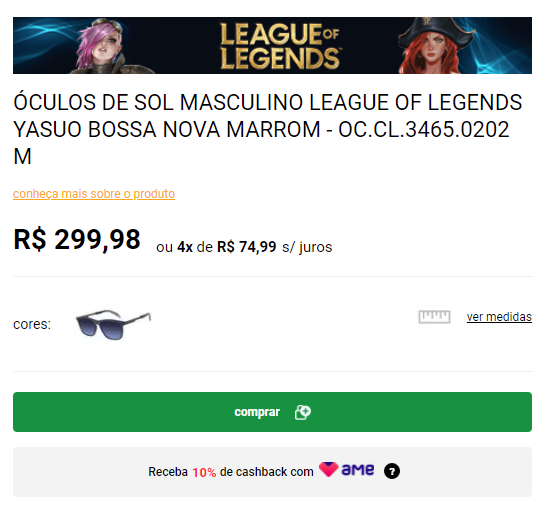Click the League of Legends gold logo
544x514 pixels.
(x=280, y=46)
